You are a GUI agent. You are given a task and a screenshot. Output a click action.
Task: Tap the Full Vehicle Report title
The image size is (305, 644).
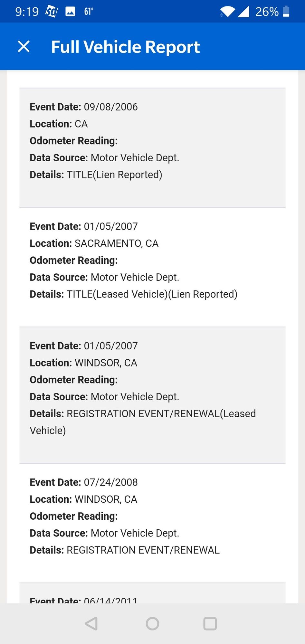pyautogui.click(x=126, y=47)
